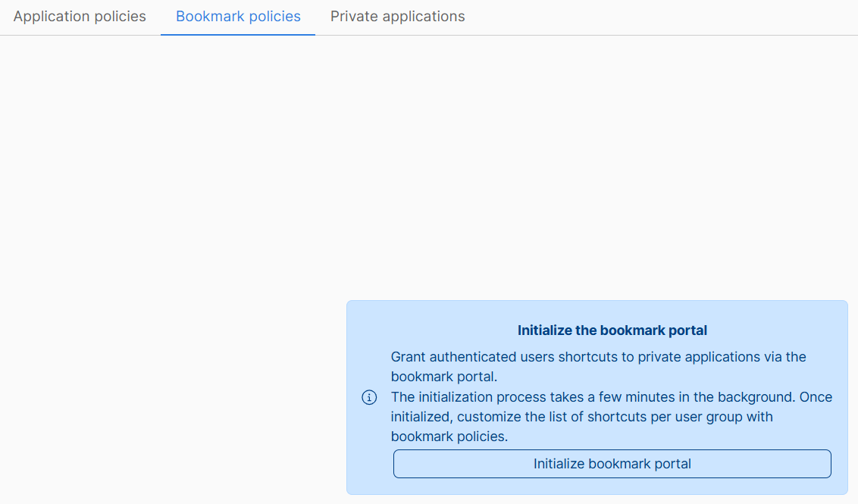Open the Private applications tab
The height and width of the screenshot is (504, 858).
(x=397, y=16)
